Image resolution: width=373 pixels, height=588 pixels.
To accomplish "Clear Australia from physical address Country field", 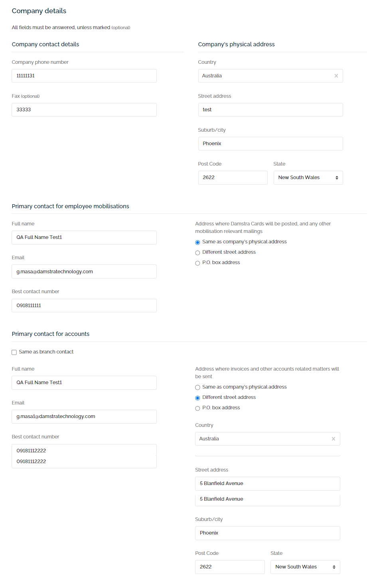I will tap(336, 75).
